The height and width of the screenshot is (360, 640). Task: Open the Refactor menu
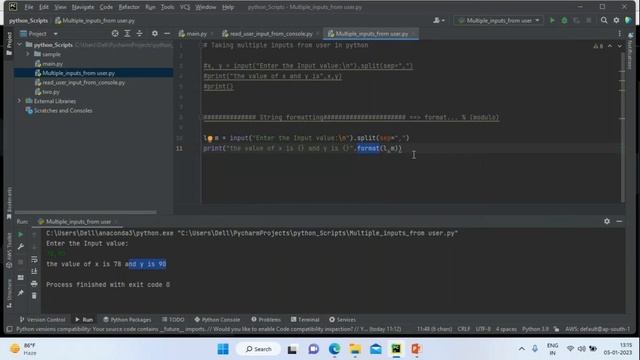click(x=129, y=7)
